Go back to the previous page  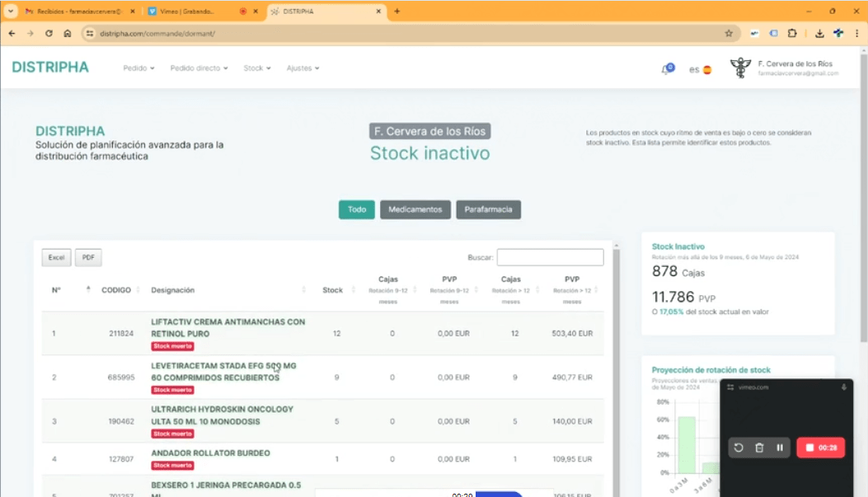12,33
